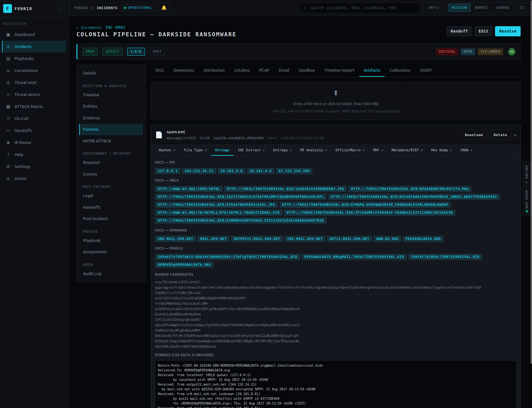Click the CONTACT@THEULTIMATESURVIVAL.BID email chip
This screenshot has height=408, width=532.
click(445, 257)
